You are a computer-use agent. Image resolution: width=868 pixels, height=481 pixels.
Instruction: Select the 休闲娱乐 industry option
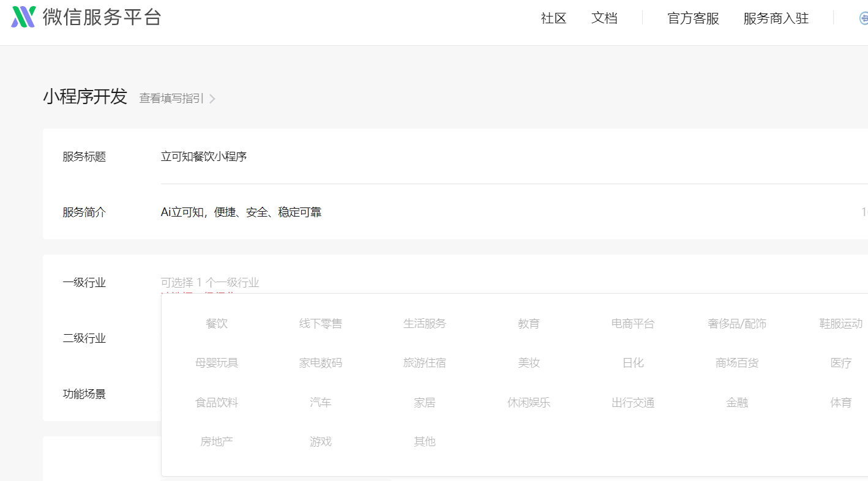[x=529, y=403]
